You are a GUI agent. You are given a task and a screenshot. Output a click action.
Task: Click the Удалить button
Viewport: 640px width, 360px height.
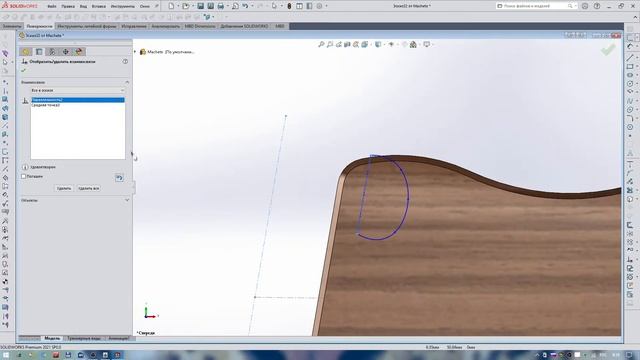click(x=64, y=189)
